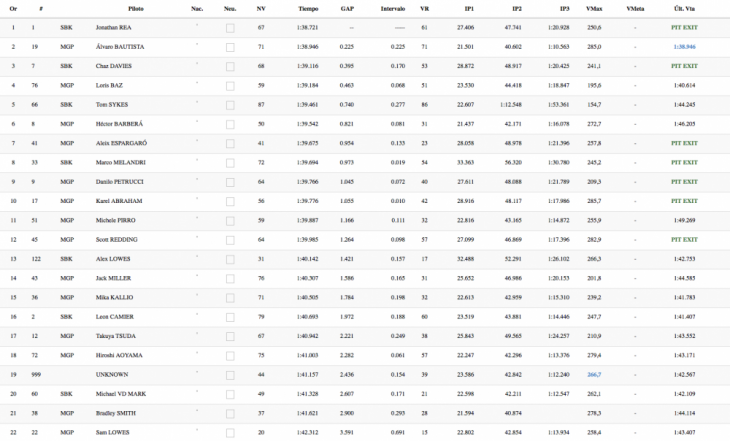Click Álvaro BAUTISTA's blue last lap time
This screenshot has height=441, width=730.
click(x=684, y=47)
